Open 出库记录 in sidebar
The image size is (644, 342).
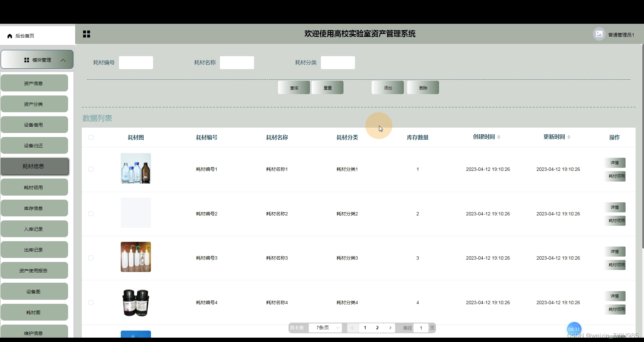point(34,250)
